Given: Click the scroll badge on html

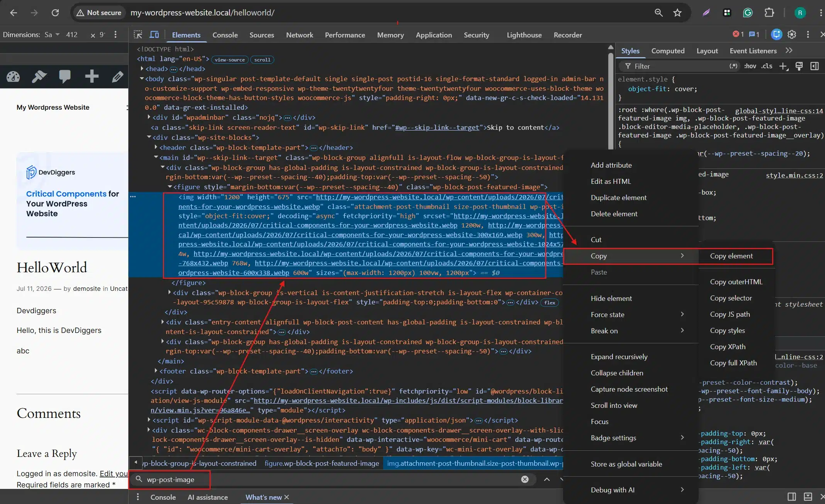Looking at the screenshot, I should pyautogui.click(x=262, y=60).
